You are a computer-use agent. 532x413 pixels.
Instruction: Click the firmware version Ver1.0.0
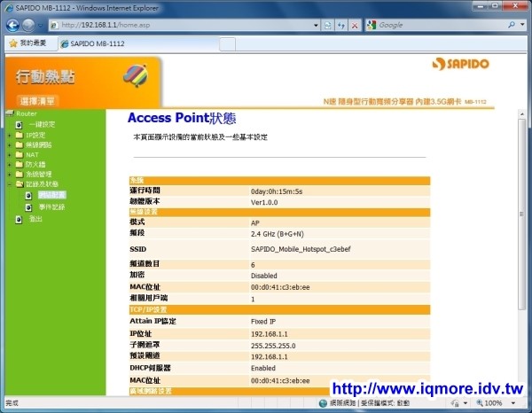(264, 202)
